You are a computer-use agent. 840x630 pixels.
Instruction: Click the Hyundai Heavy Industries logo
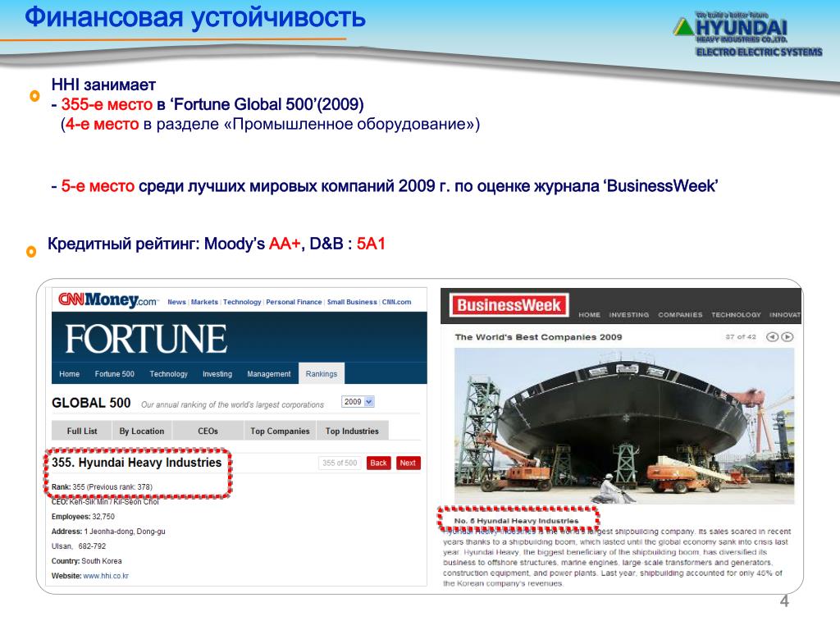point(748,34)
